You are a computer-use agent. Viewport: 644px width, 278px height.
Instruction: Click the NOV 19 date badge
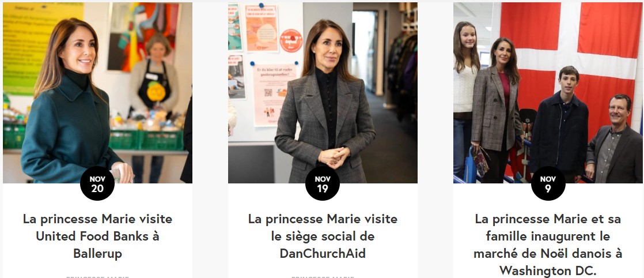click(323, 183)
